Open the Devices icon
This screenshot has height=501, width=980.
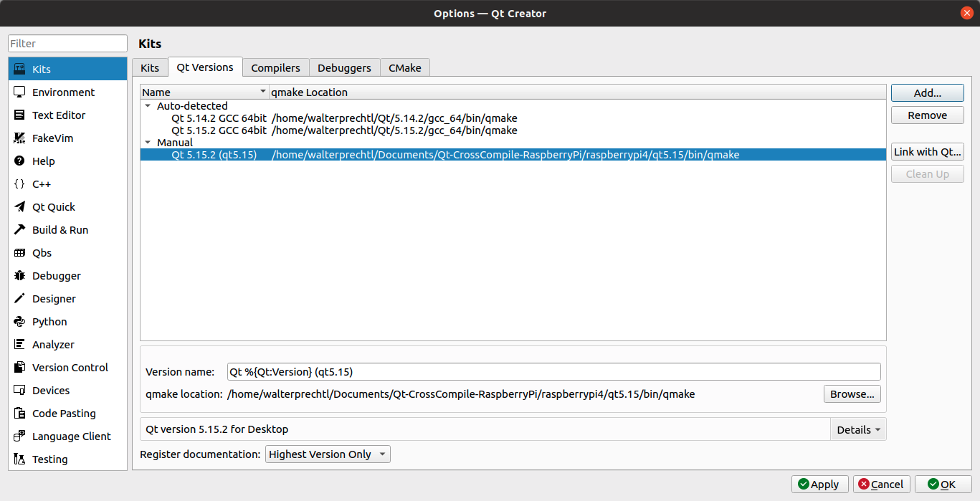20,391
